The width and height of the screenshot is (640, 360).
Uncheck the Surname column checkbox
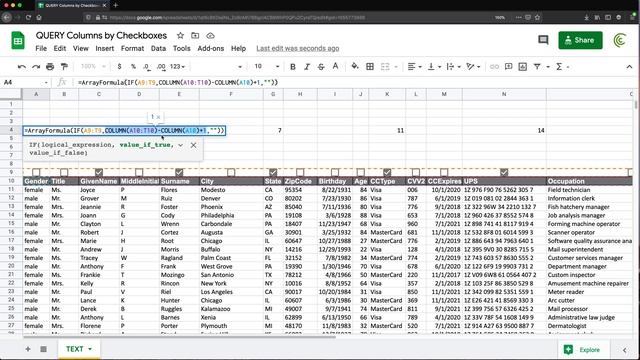(179, 172)
